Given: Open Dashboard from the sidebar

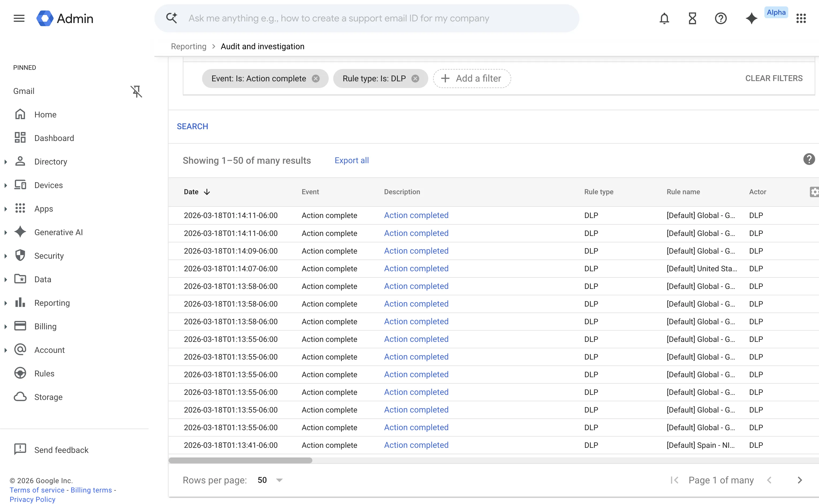Looking at the screenshot, I should (x=54, y=138).
